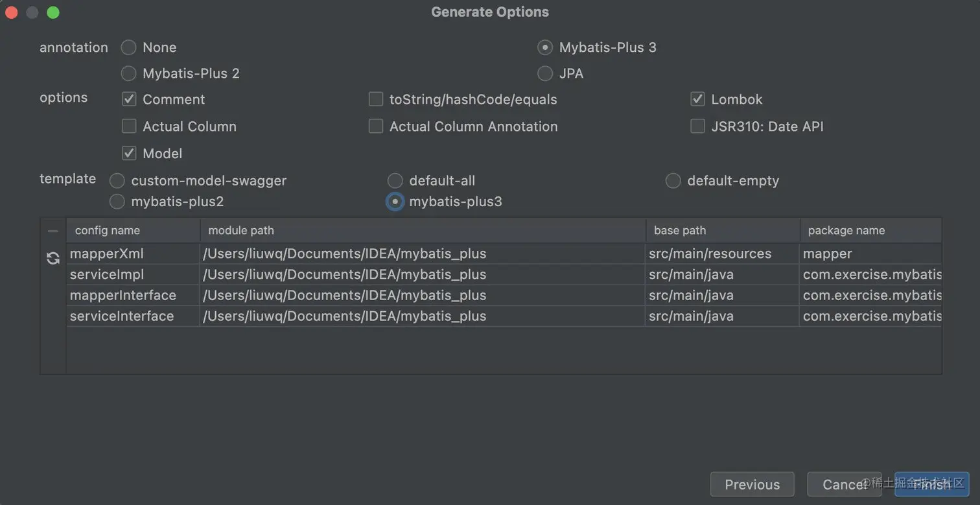Click the base path column header
This screenshot has height=505, width=980.
tap(723, 230)
